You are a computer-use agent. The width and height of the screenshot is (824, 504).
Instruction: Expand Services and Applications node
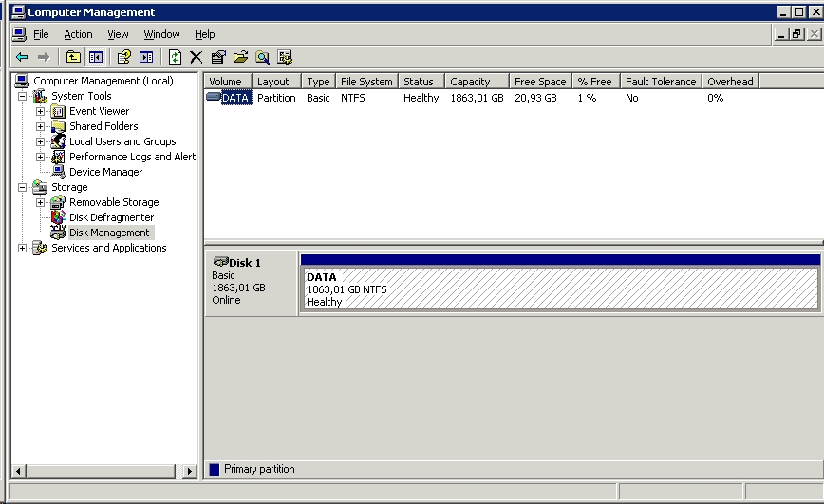click(x=23, y=248)
